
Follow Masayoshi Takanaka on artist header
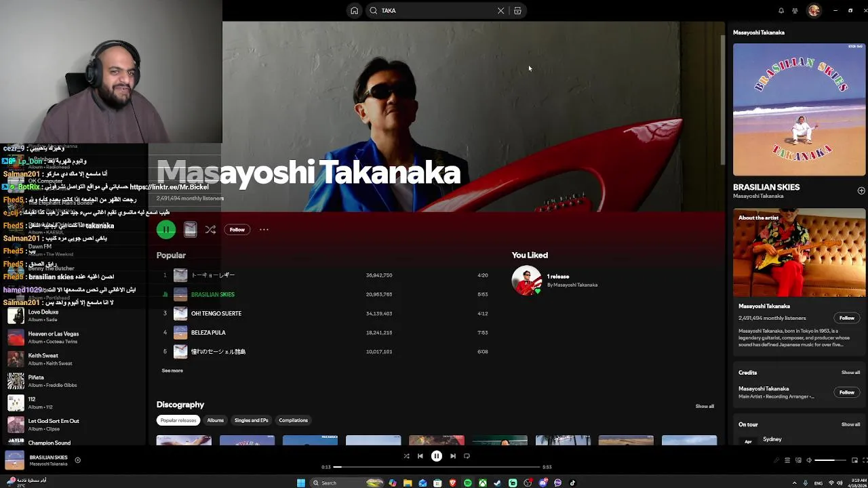pos(237,230)
